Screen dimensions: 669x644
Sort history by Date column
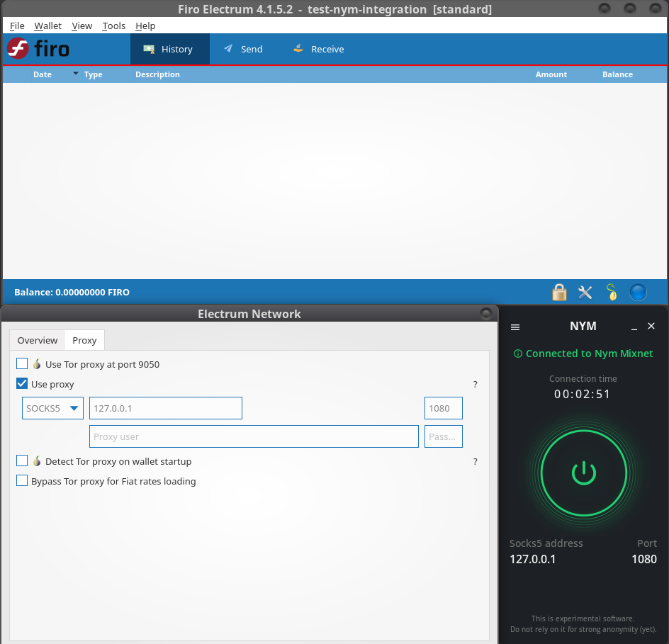pyautogui.click(x=43, y=74)
